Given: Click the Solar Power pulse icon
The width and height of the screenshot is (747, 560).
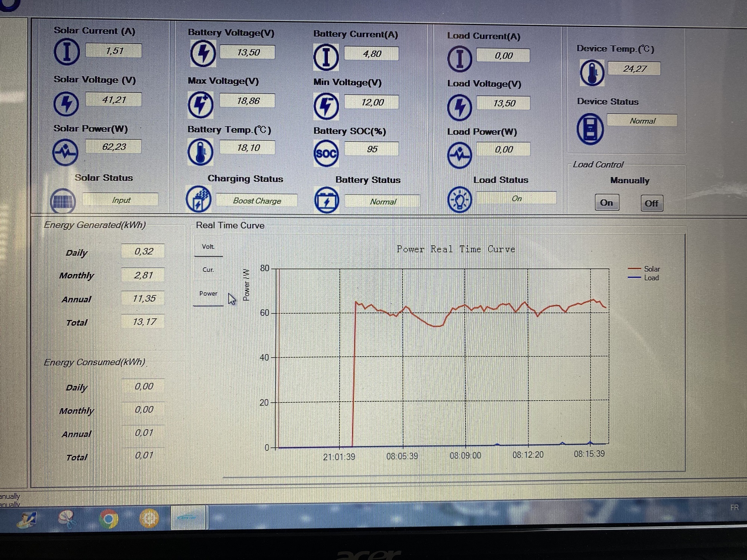Looking at the screenshot, I should pyautogui.click(x=65, y=152).
